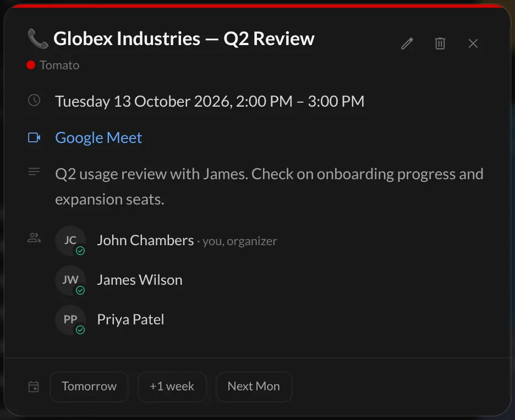Click John Chambers' accepted checkmark badge
Screen dimensions: 515x420
point(80,251)
